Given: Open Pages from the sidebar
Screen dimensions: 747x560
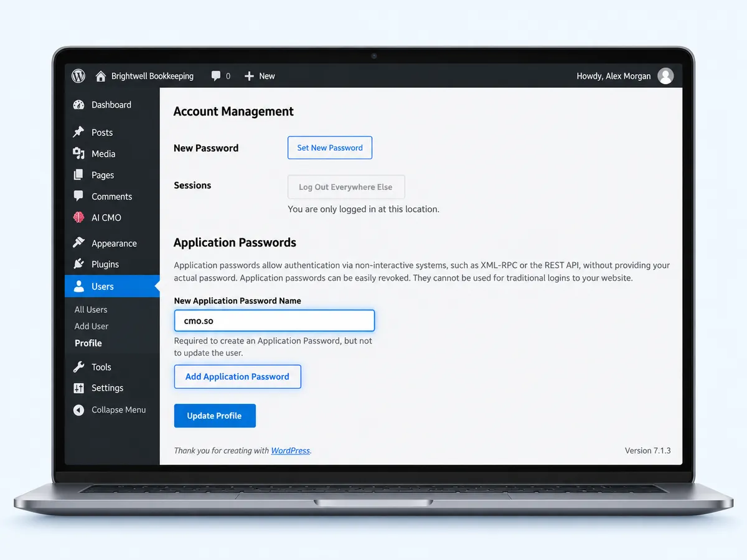Looking at the screenshot, I should [103, 175].
